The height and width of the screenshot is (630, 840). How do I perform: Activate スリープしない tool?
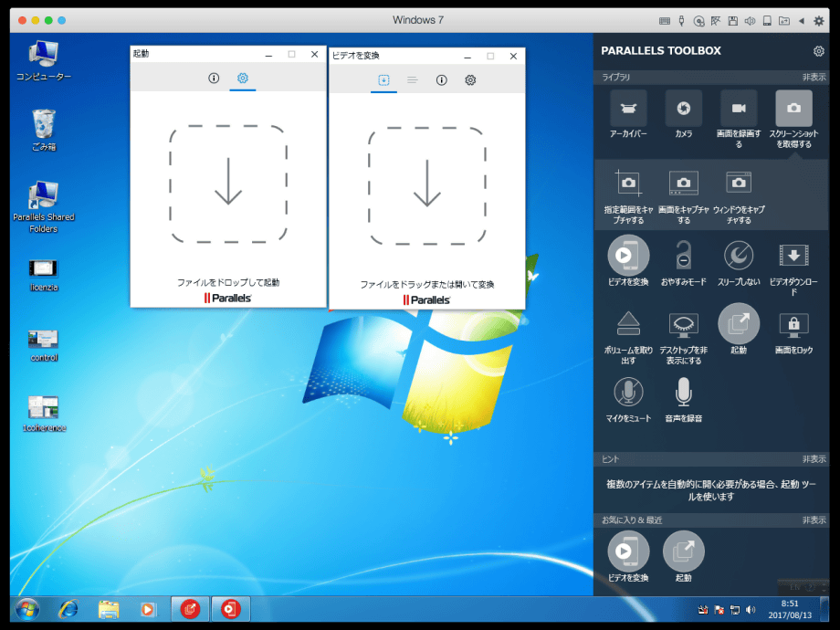(739, 261)
